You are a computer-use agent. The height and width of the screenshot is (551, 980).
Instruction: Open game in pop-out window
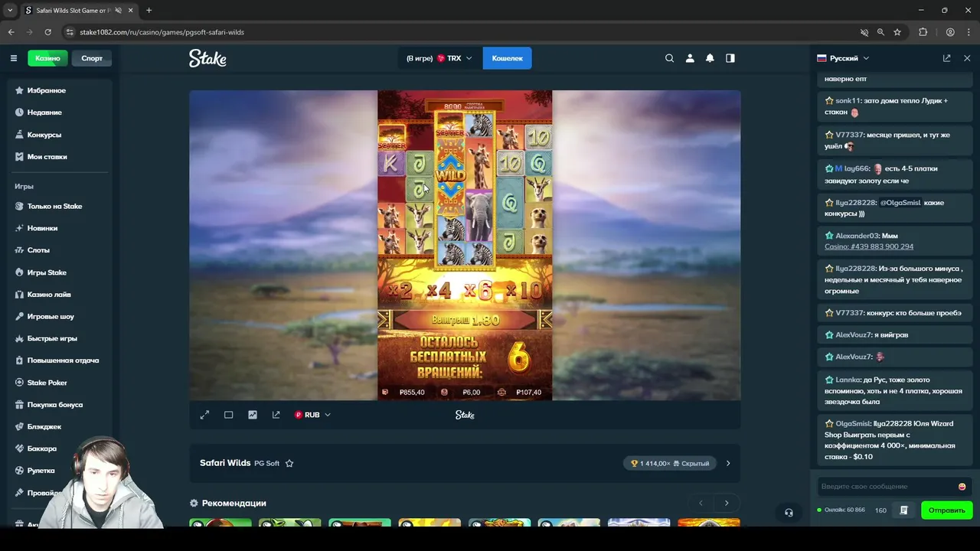click(276, 415)
